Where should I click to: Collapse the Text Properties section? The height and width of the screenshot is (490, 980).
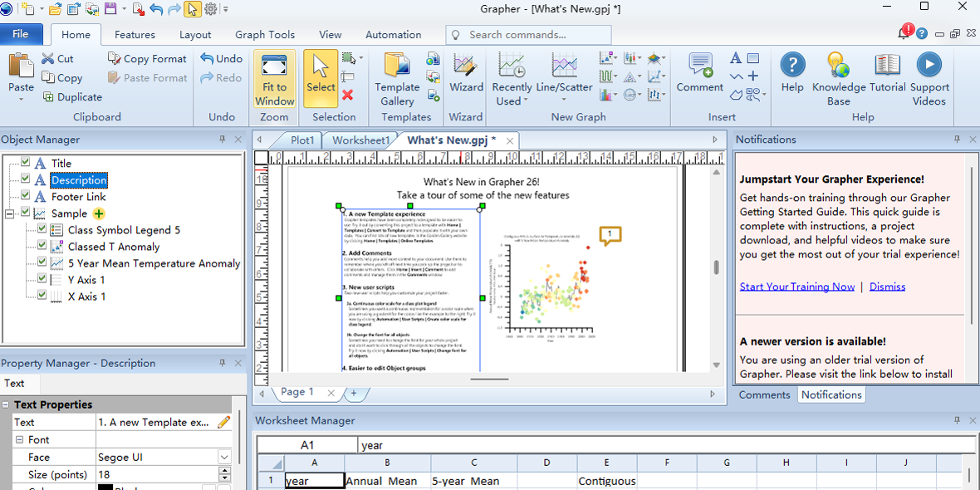[x=6, y=405]
